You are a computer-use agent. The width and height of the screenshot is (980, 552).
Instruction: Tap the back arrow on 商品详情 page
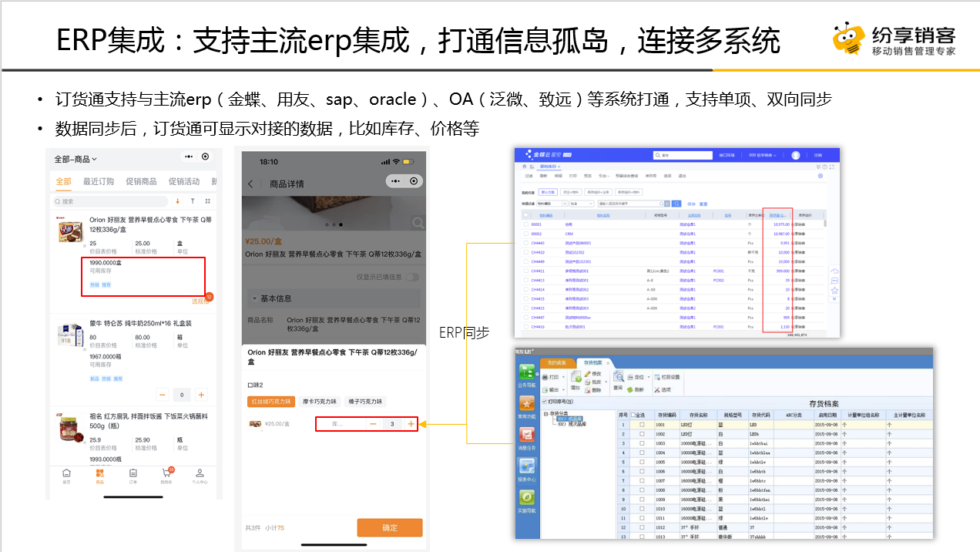(x=250, y=184)
